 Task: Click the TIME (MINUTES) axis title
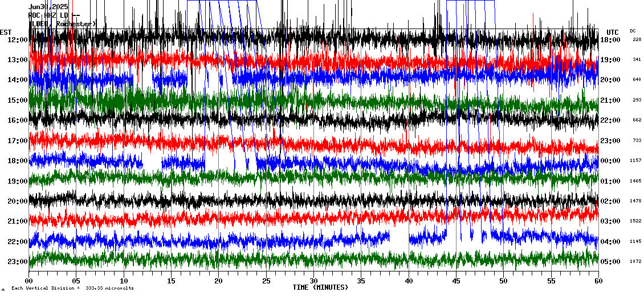(320, 287)
